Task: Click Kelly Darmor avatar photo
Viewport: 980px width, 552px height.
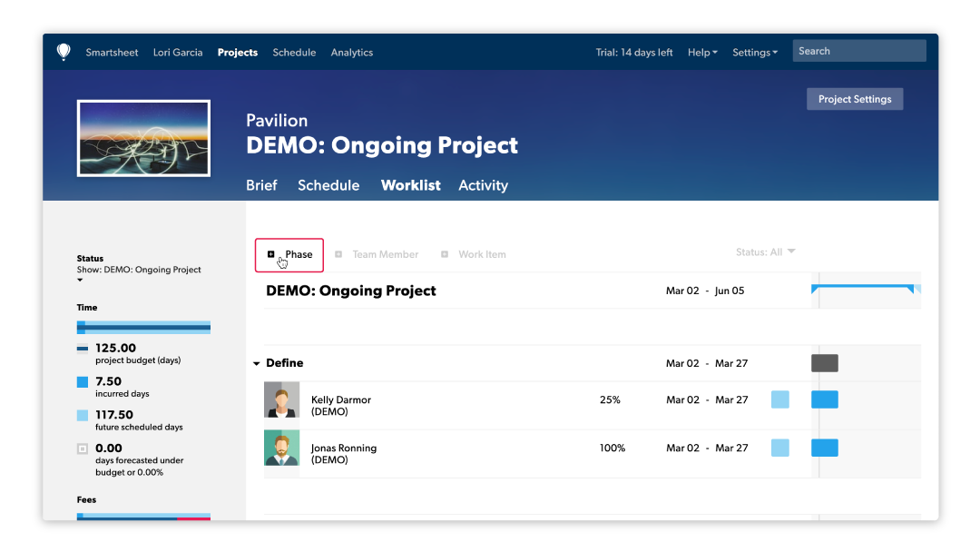Action: point(282,399)
